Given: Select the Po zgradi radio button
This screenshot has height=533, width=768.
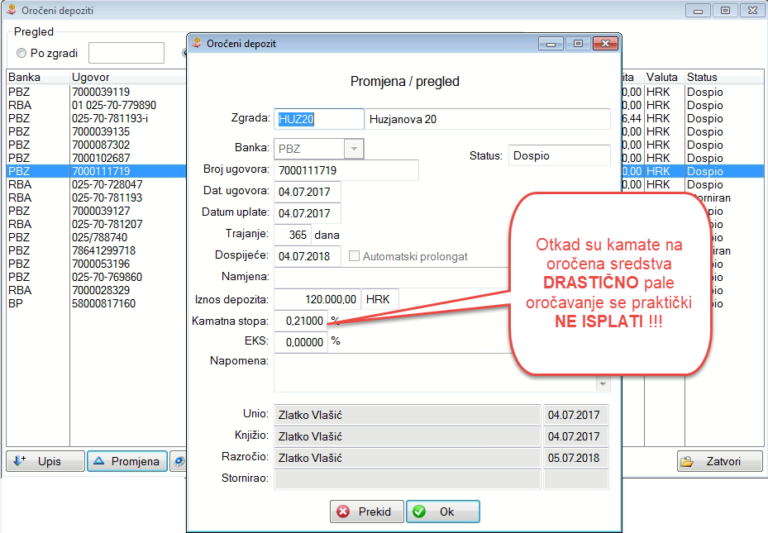Looking at the screenshot, I should click(x=21, y=53).
